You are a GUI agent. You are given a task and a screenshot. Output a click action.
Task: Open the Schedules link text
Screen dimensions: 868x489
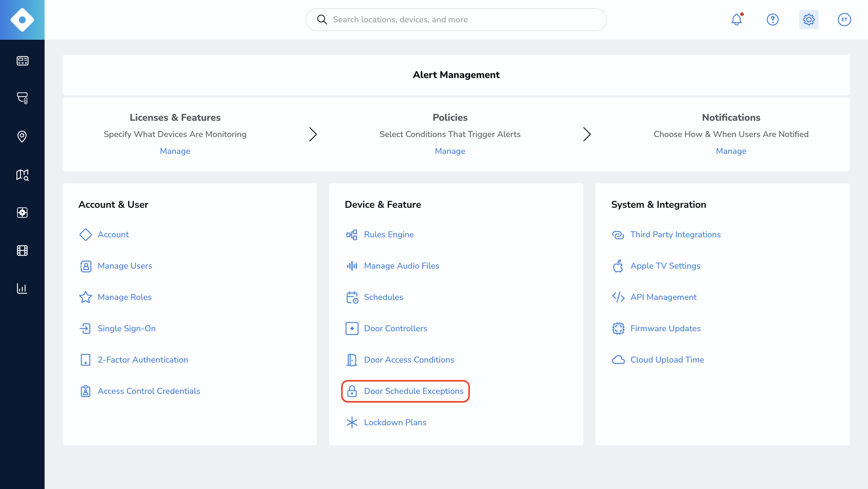click(x=383, y=297)
